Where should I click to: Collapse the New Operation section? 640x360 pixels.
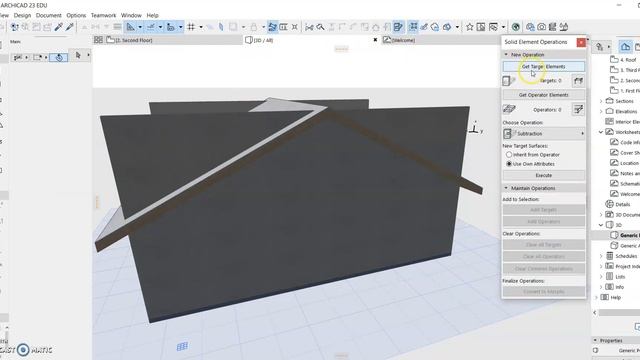pyautogui.click(x=506, y=54)
